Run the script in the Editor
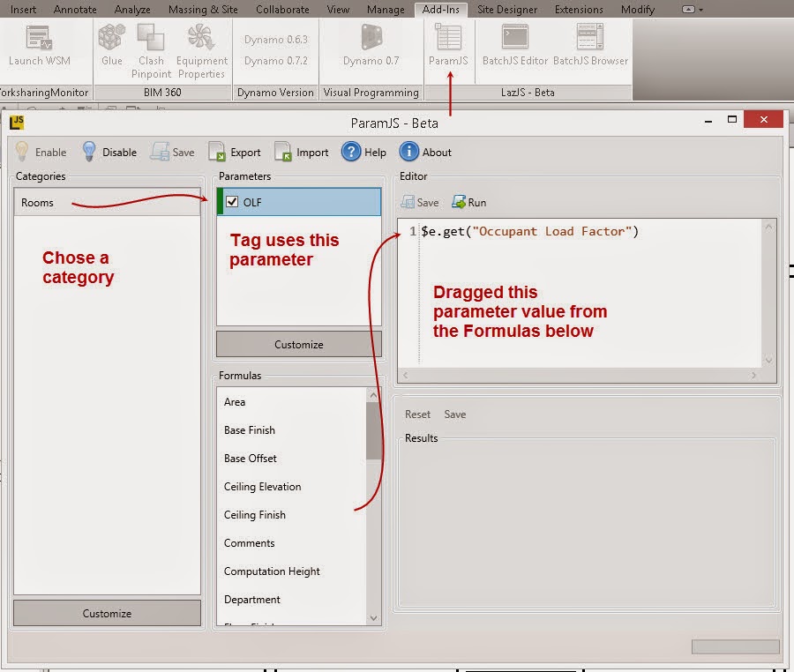This screenshot has height=672, width=794. coord(469,203)
